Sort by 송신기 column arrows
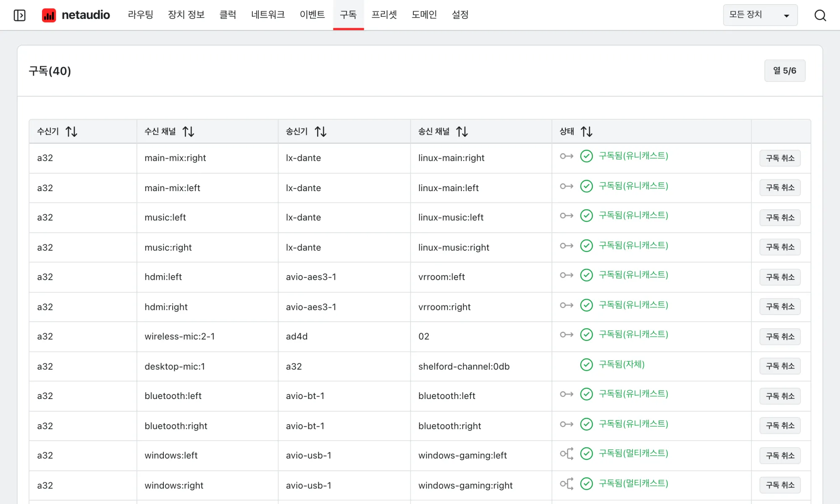The image size is (840, 504). coord(320,131)
